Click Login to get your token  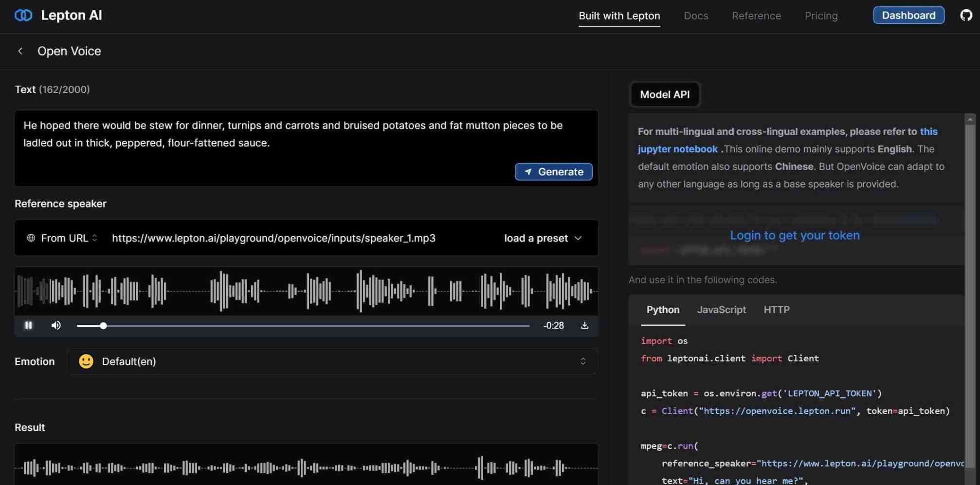(x=795, y=235)
